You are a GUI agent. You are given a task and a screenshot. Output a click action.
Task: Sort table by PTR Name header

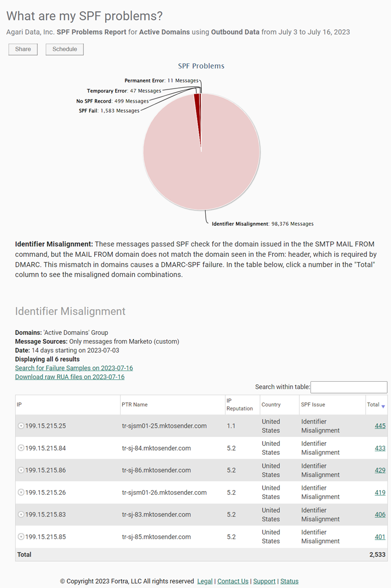coord(173,405)
